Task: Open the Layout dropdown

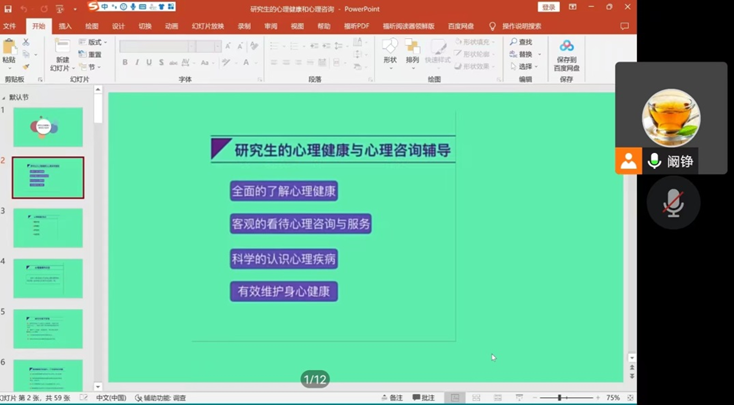Action: (95, 42)
